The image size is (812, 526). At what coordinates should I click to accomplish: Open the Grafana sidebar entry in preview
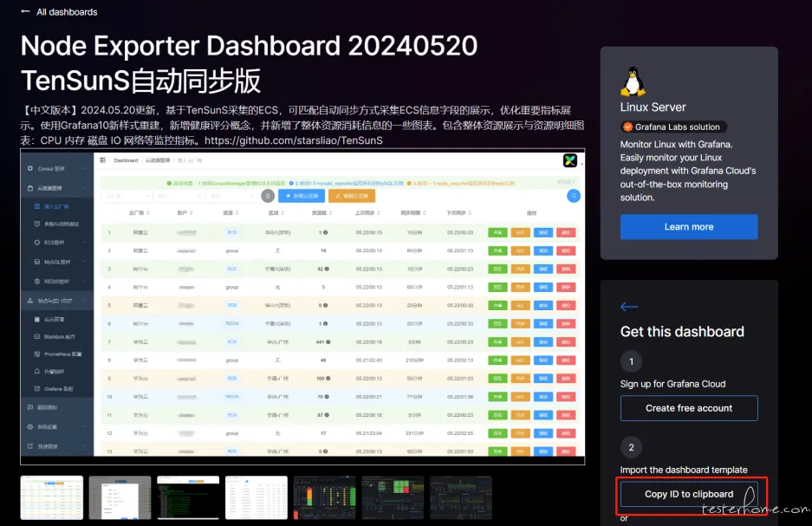[57, 389]
